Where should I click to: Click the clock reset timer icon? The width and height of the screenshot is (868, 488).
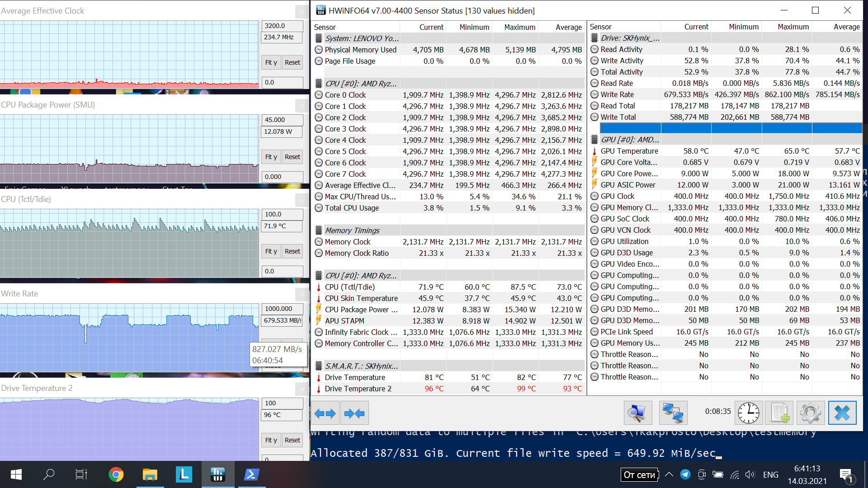pyautogui.click(x=749, y=413)
